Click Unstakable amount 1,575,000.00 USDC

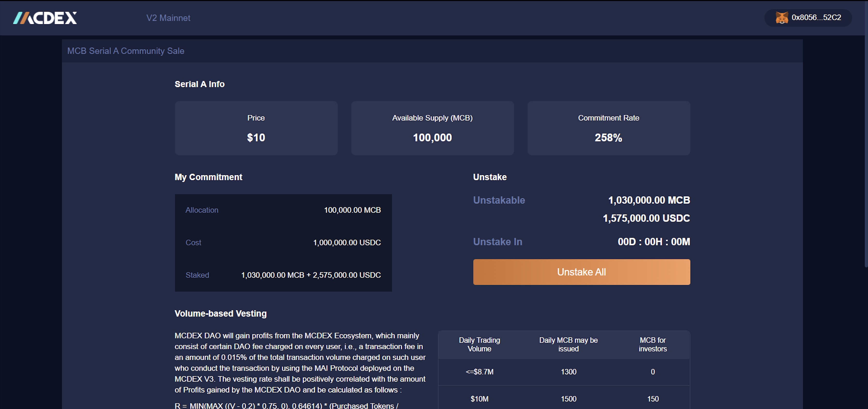click(646, 218)
